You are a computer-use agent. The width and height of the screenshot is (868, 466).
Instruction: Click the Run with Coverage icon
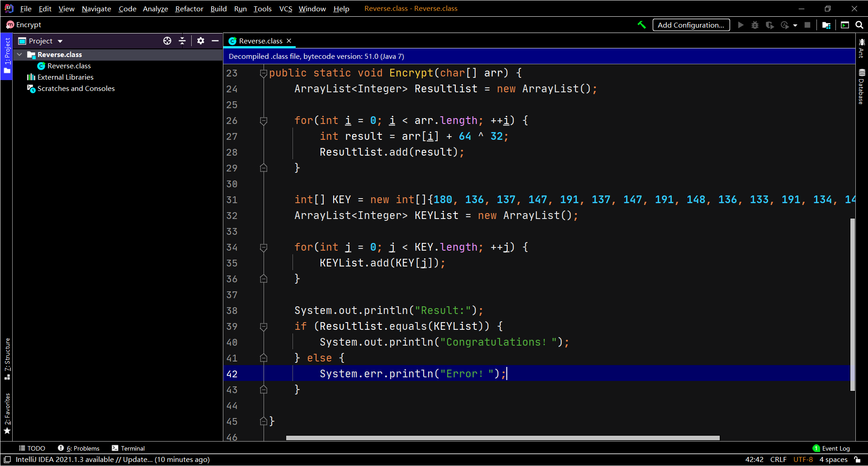769,25
